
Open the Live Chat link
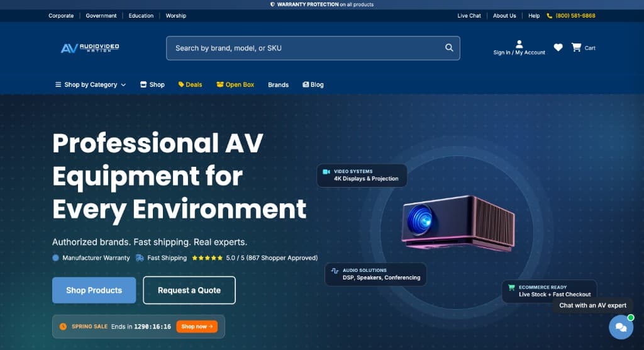click(469, 16)
